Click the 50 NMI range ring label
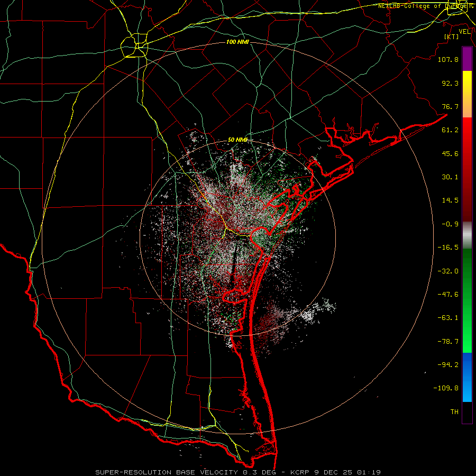The height and width of the screenshot is (476, 476). [x=237, y=140]
